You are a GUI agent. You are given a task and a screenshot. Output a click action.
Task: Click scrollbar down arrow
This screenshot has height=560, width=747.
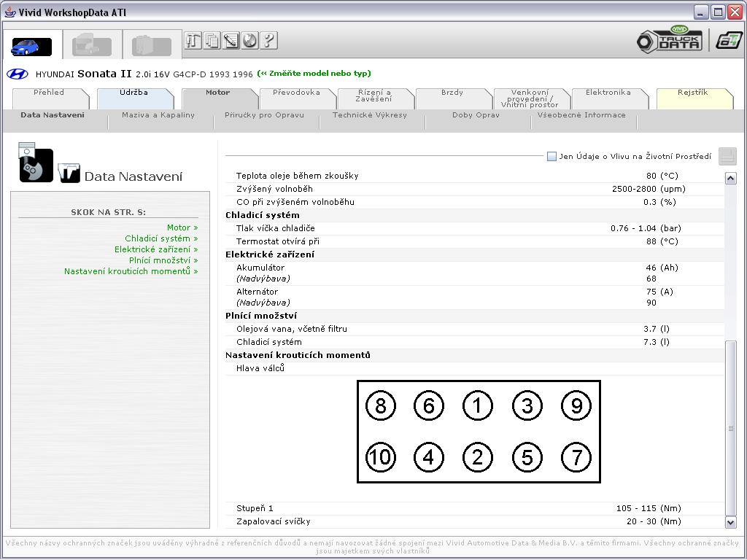pos(730,522)
